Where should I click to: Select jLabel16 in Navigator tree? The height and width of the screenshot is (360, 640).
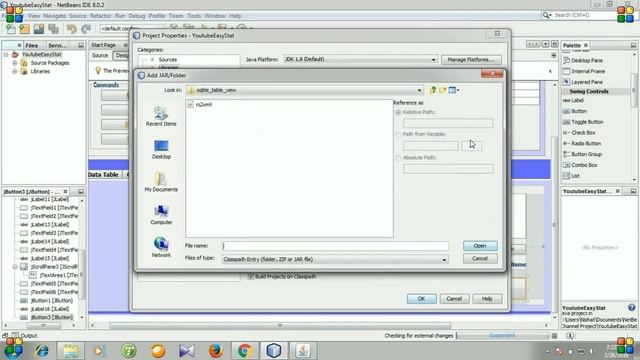click(x=49, y=309)
